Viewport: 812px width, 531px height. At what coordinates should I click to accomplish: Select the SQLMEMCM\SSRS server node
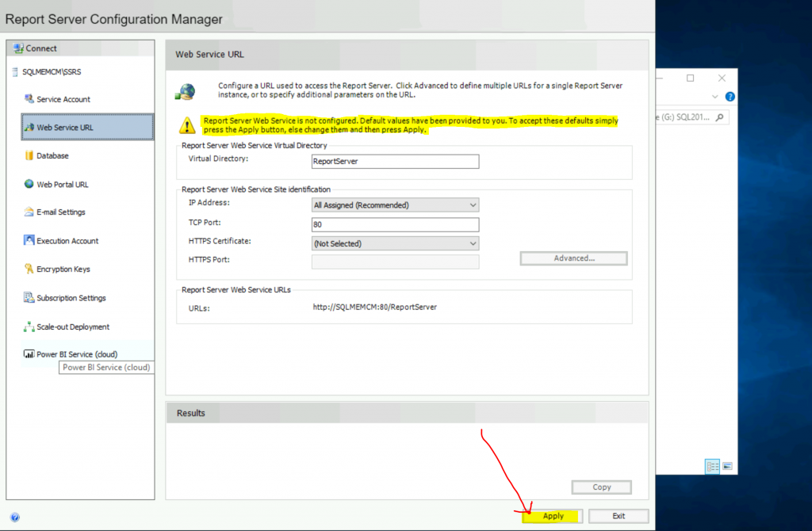[x=52, y=72]
